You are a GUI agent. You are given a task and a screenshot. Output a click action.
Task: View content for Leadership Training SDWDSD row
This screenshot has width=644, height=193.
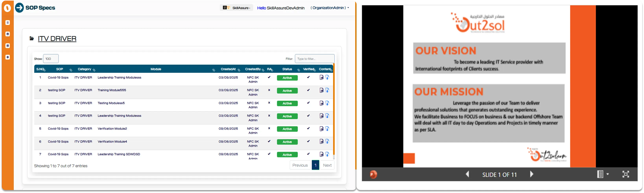click(322, 154)
